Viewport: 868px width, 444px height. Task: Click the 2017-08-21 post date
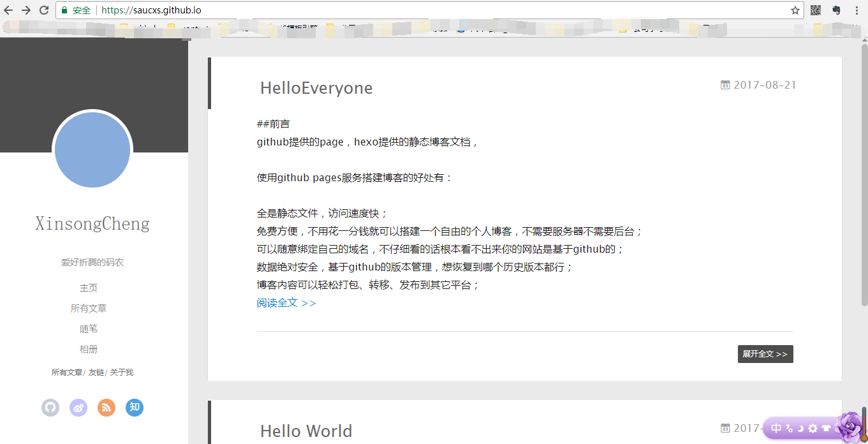(x=765, y=85)
